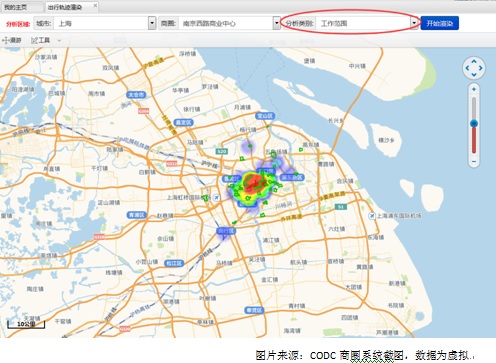Image resolution: width=496 pixels, height=363 pixels.
Task: Open the 城市 dropdown arrow
Action: point(152,23)
